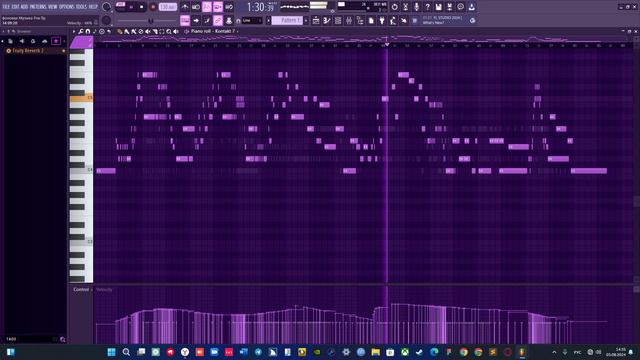This screenshot has width=640, height=360.
Task: Open browser cloud tab icon
Action: (x=44, y=41)
